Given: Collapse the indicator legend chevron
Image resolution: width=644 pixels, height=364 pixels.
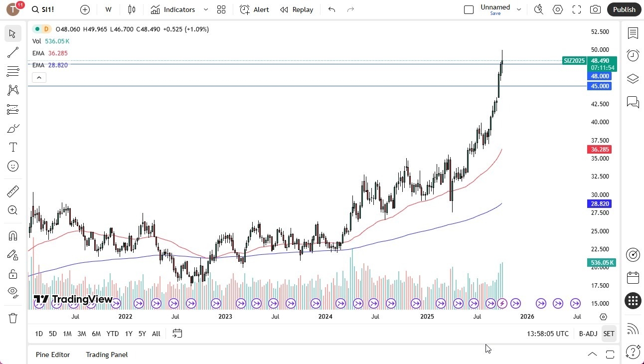Looking at the screenshot, I should pos(39,77).
